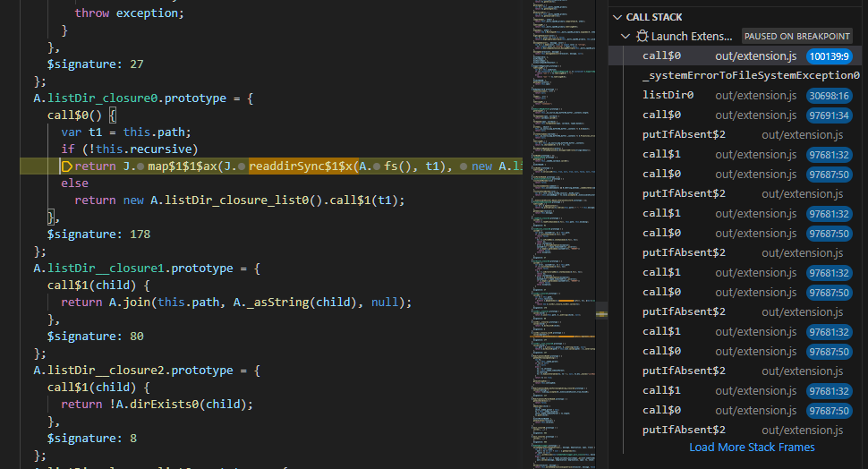The image size is (868, 469).
Task: Click the code minimap overview
Action: (564, 234)
